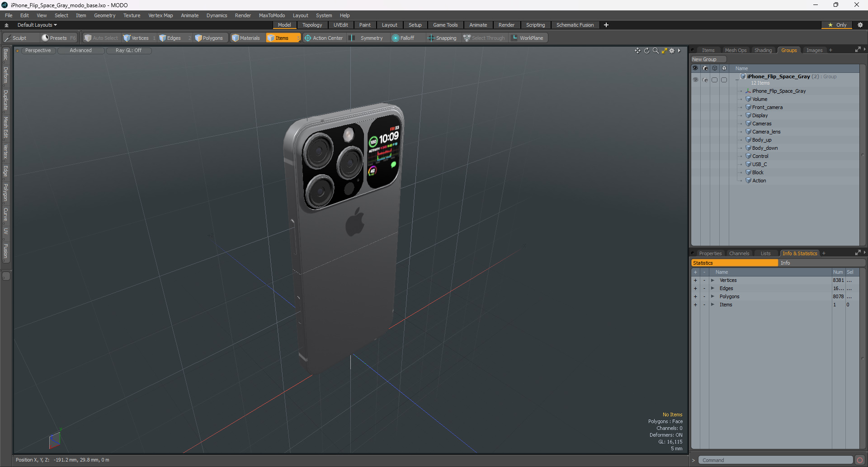Toggle Auto Select mode
This screenshot has width=868, height=467.
pyautogui.click(x=101, y=38)
